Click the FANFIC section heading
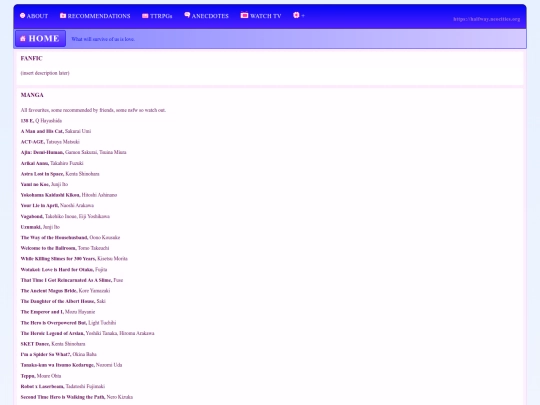The width and height of the screenshot is (540, 405). pyautogui.click(x=31, y=59)
